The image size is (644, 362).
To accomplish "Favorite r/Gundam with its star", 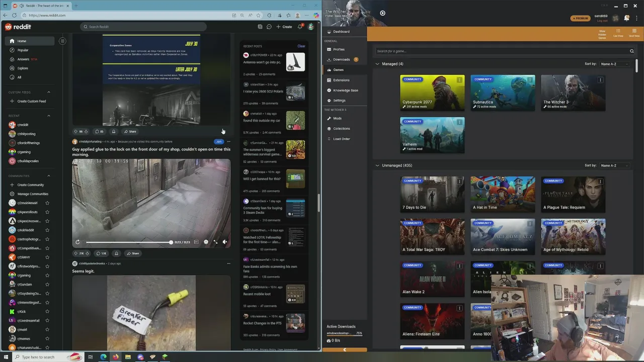I will click(47, 284).
